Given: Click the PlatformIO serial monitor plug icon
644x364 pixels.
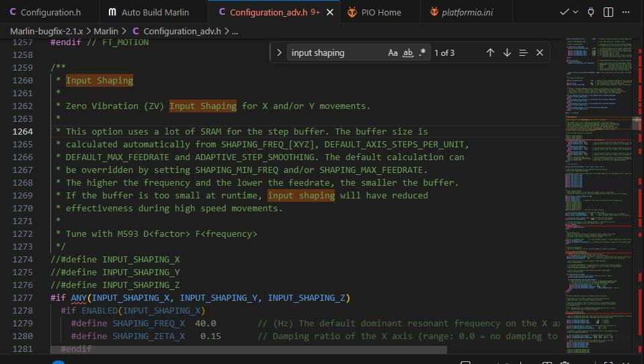Looking at the screenshot, I should (x=591, y=12).
